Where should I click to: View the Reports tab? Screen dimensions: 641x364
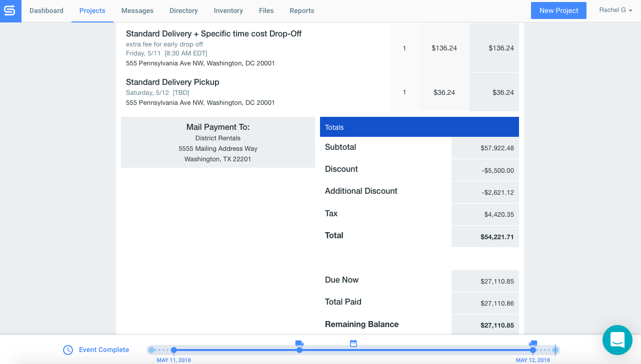click(x=302, y=10)
